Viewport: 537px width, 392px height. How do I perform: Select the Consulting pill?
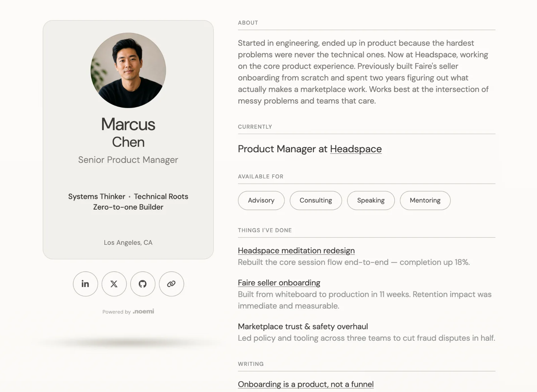click(x=316, y=201)
